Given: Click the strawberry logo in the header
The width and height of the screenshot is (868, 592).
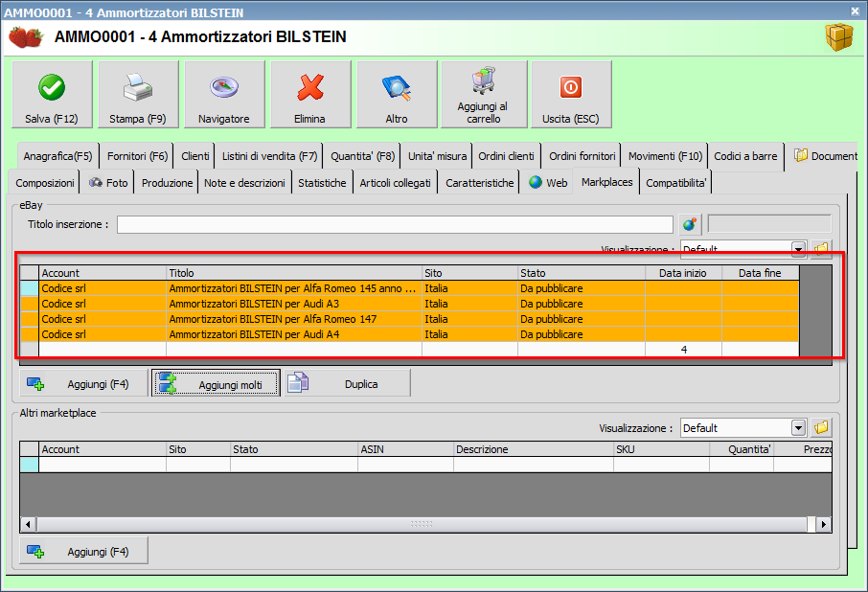Looking at the screenshot, I should coord(26,37).
